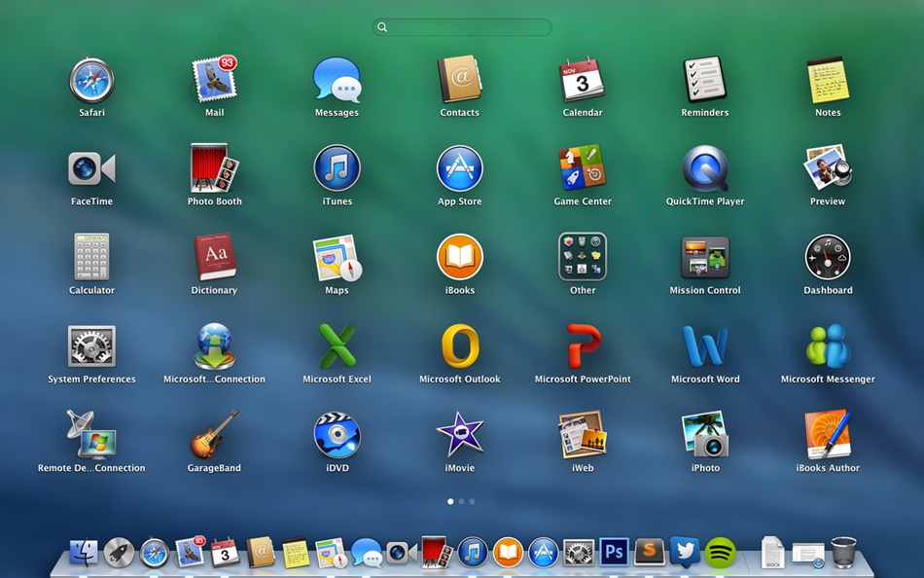Launch Remote Desktop Connection
924x578 pixels.
point(91,435)
